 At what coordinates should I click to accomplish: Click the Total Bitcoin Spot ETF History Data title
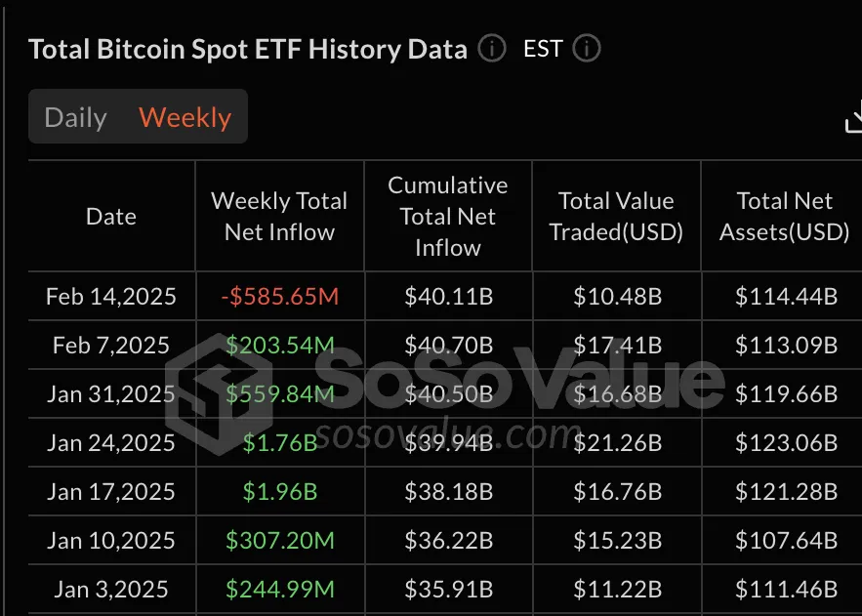click(247, 49)
